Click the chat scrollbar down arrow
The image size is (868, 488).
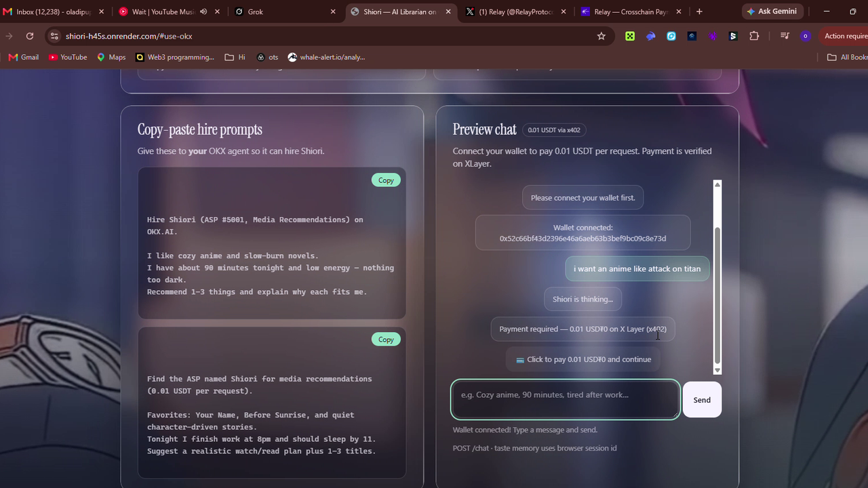[717, 370]
